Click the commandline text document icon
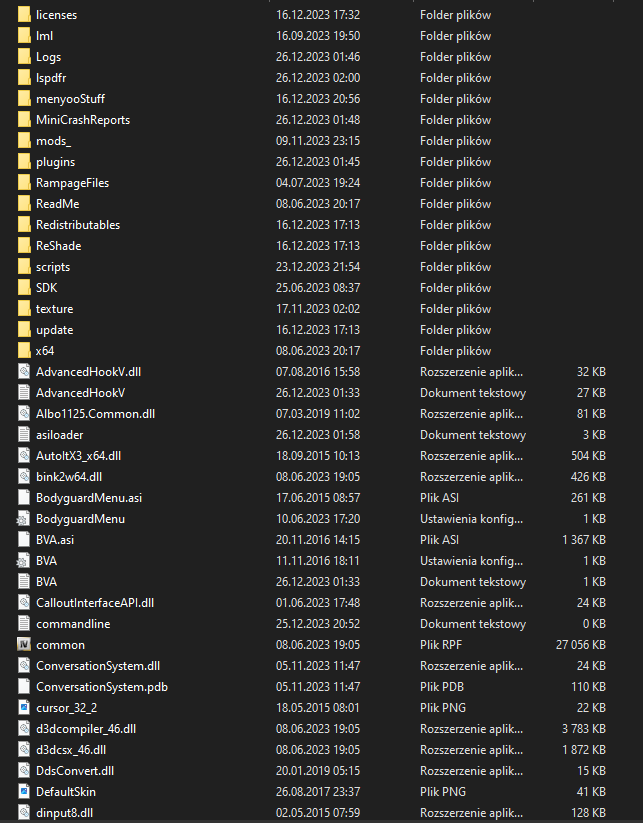Screen dimensions: 643x823 (24, 624)
